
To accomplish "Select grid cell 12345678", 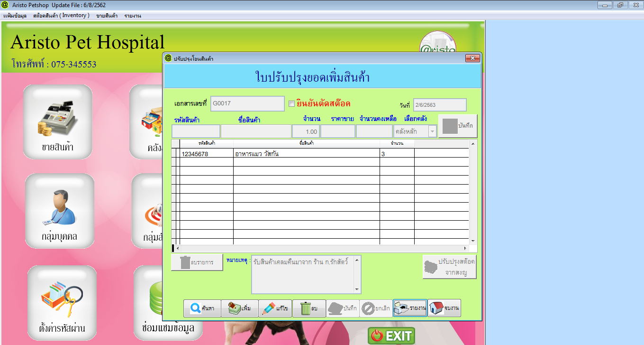I will (207, 154).
